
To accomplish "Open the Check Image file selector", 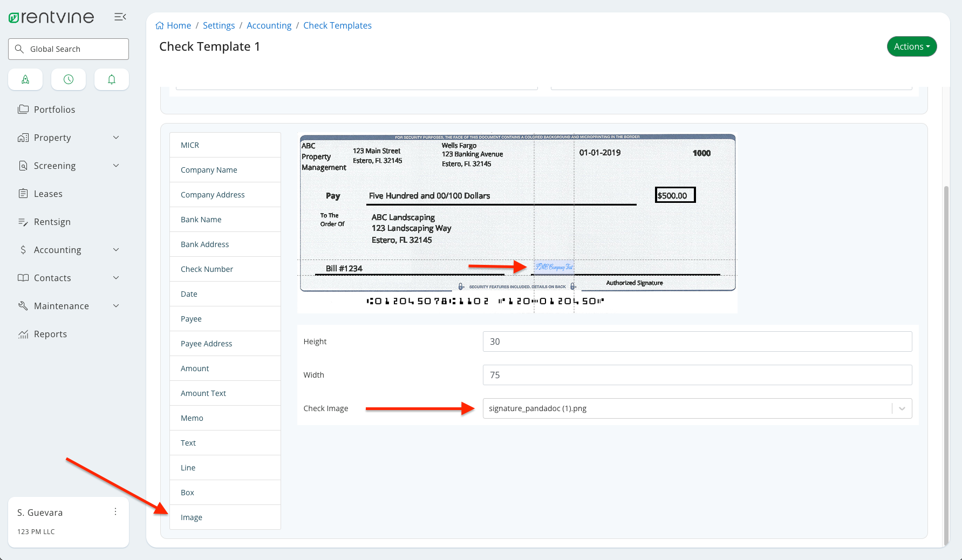I will click(697, 408).
